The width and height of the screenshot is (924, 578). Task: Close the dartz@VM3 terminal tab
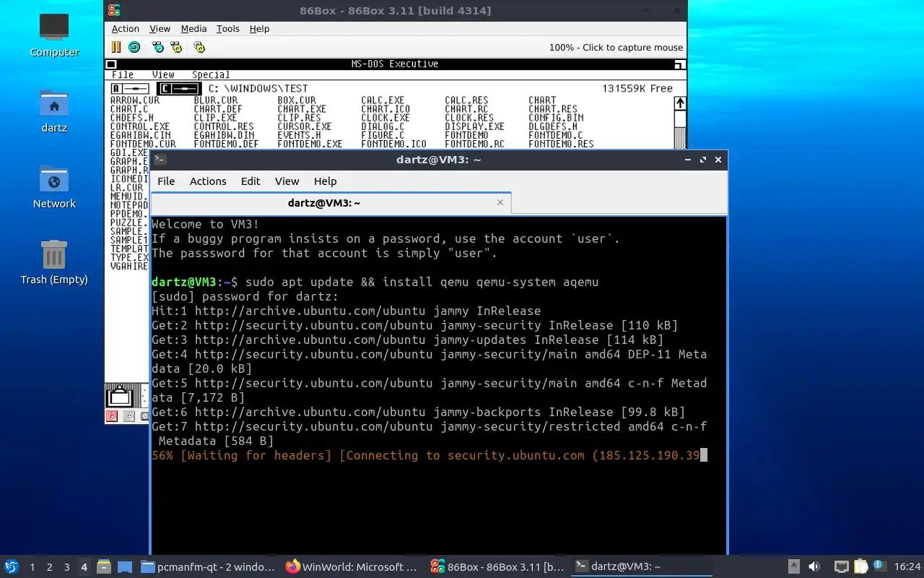(x=500, y=202)
